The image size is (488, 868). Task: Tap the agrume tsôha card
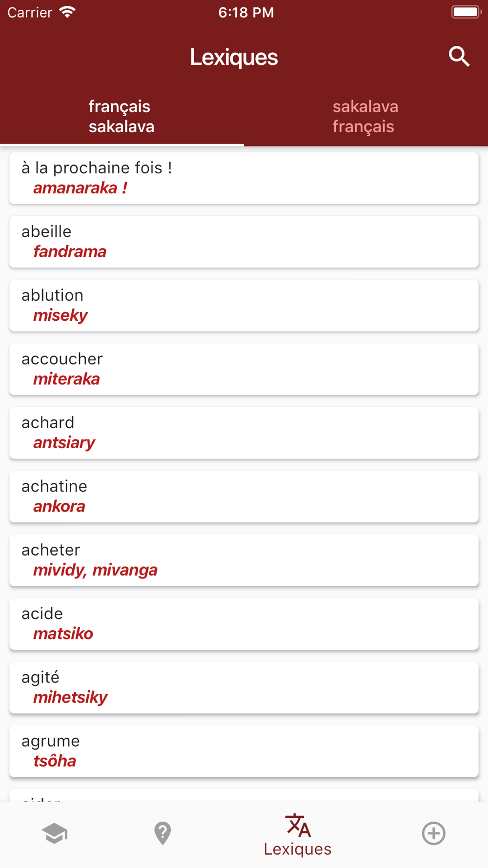tap(244, 751)
